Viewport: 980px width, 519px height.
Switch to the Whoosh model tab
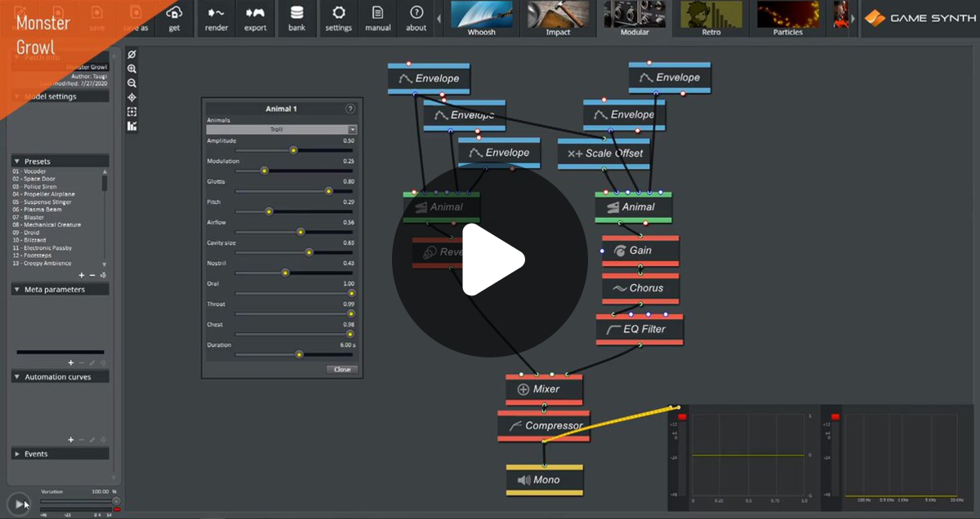[481, 20]
